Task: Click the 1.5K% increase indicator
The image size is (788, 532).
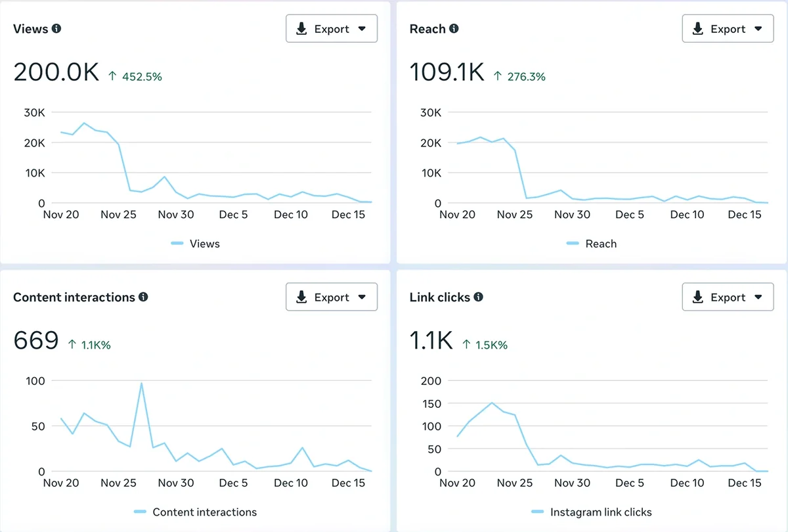Action: (x=485, y=345)
